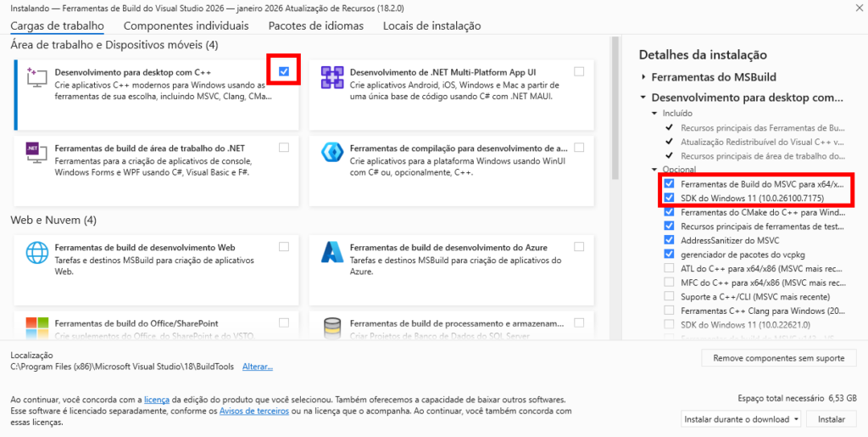
Task: Open the Pacotes de idiomas tab
Action: click(316, 26)
